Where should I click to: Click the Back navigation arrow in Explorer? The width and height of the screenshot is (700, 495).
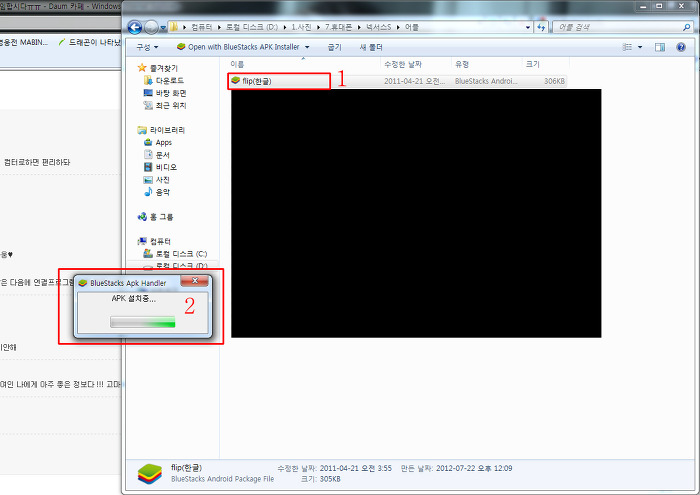tap(135, 27)
